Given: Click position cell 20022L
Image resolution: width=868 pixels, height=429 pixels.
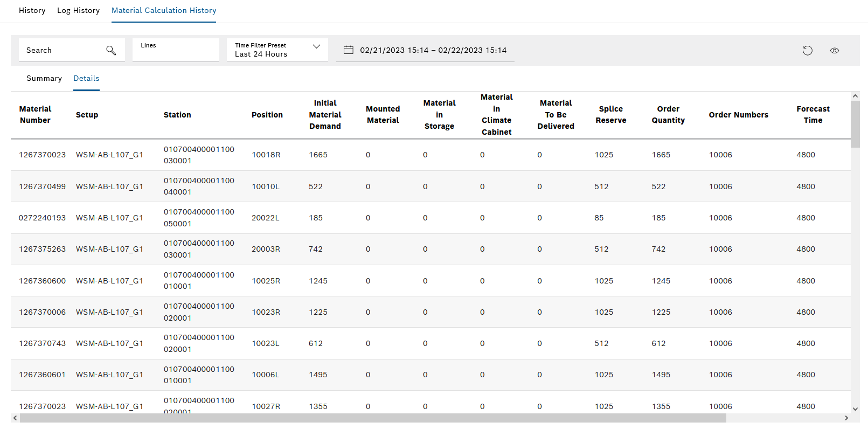Looking at the screenshot, I should 266,218.
